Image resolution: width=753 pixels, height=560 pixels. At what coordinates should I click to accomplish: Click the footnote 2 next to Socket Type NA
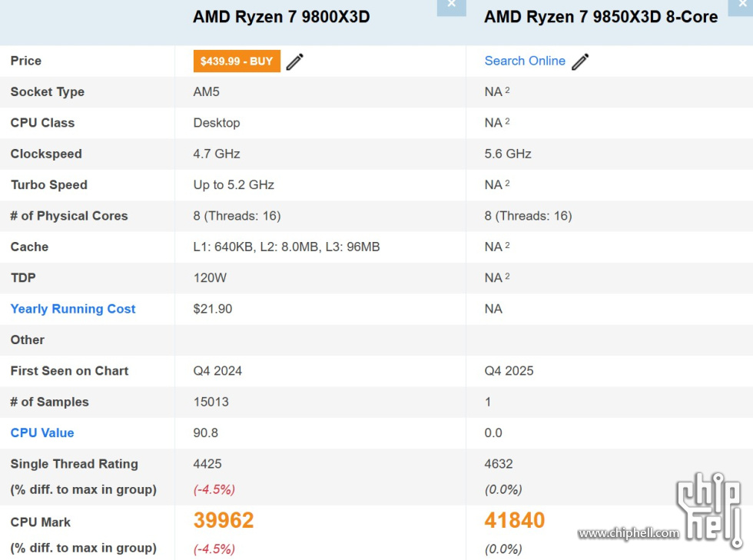pos(508,89)
